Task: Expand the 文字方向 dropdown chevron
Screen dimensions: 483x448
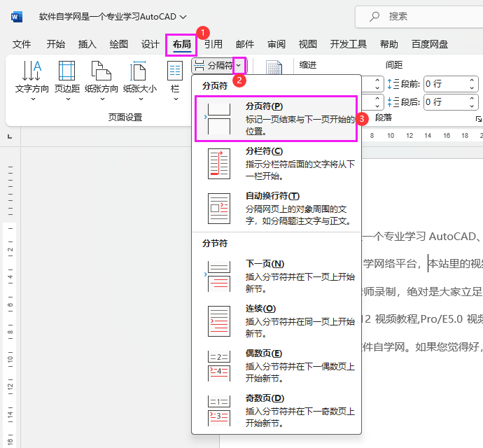Action: [x=34, y=99]
